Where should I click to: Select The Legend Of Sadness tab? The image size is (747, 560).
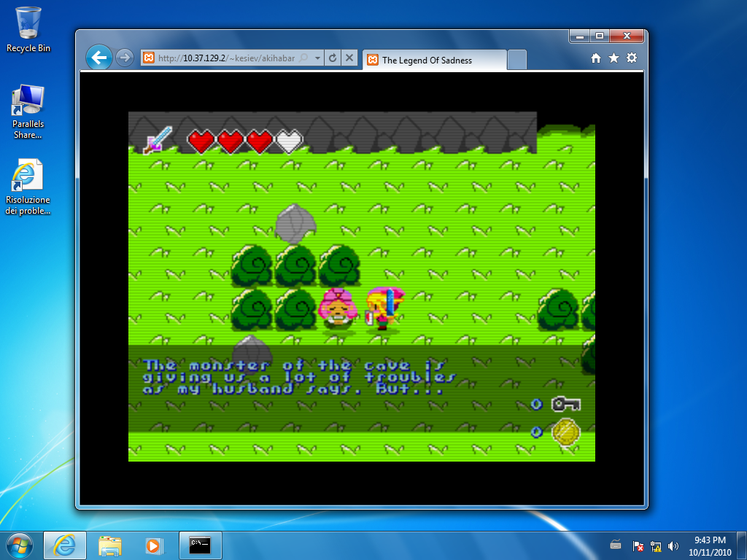coord(435,60)
